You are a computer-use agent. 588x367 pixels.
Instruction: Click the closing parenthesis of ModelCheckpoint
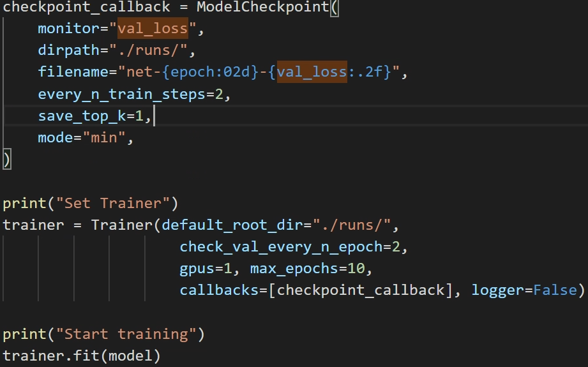(7, 160)
